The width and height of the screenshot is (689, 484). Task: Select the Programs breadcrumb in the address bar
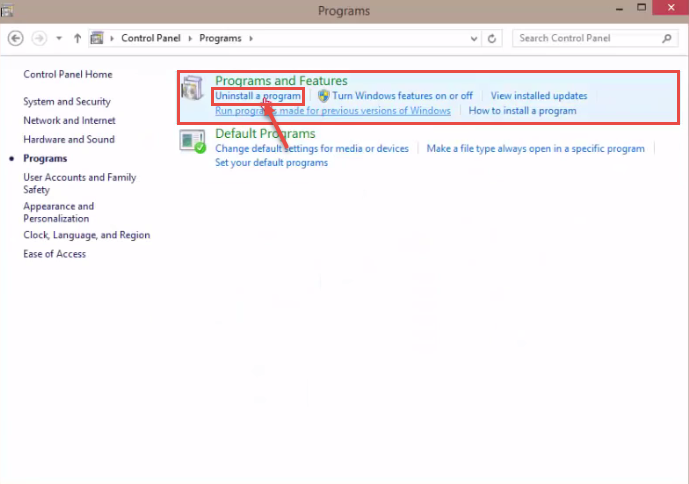[x=220, y=38]
